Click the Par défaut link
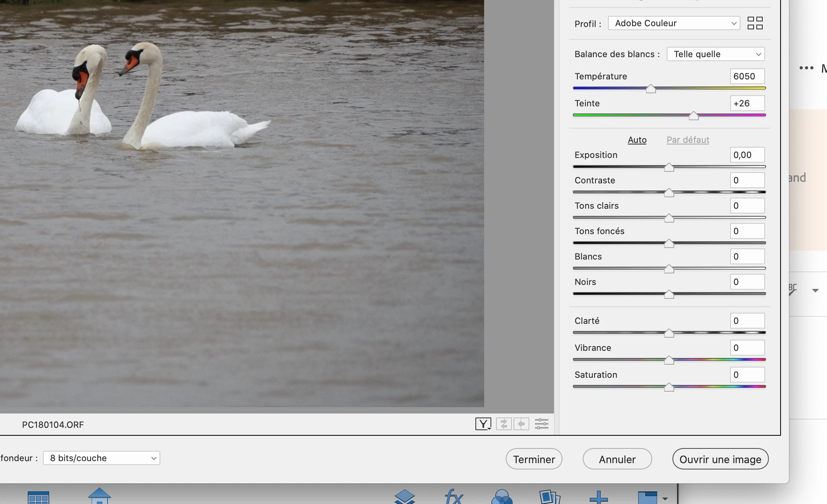827x504 pixels. (688, 140)
